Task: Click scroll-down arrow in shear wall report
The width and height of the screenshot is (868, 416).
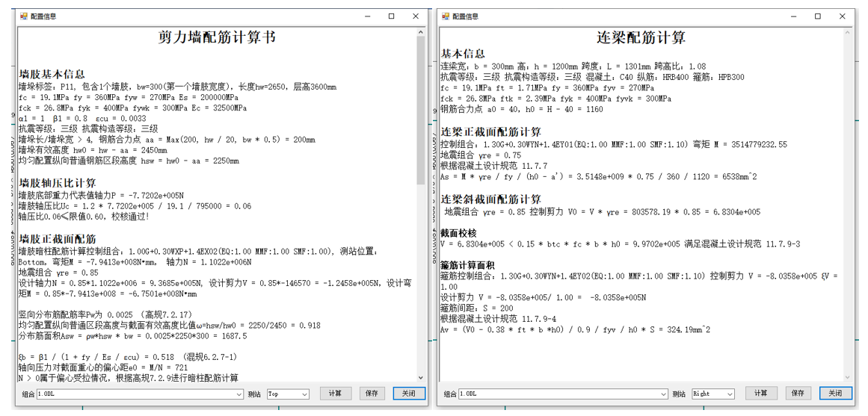Action: [x=421, y=379]
